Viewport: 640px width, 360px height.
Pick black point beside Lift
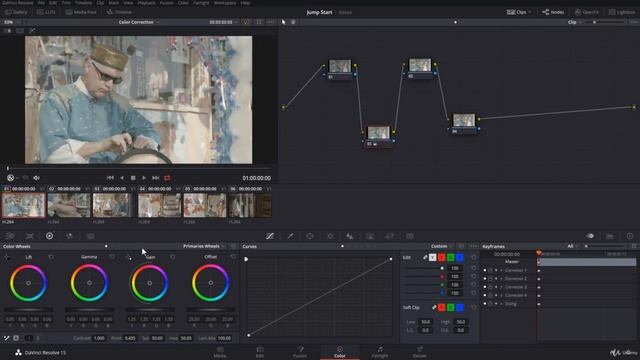pos(7,257)
